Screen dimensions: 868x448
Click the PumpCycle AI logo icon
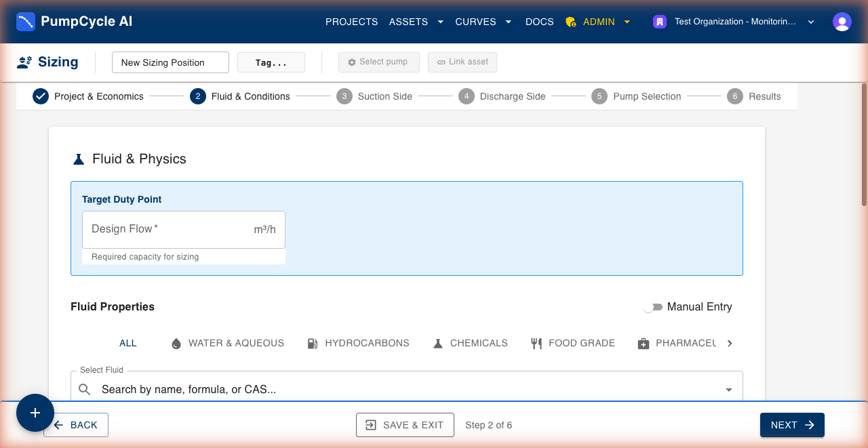(x=26, y=22)
